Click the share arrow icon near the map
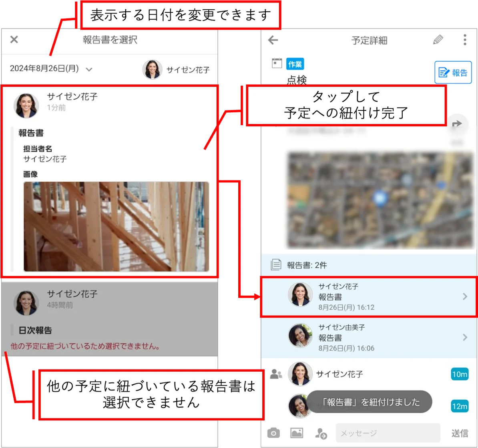 pyautogui.click(x=457, y=124)
